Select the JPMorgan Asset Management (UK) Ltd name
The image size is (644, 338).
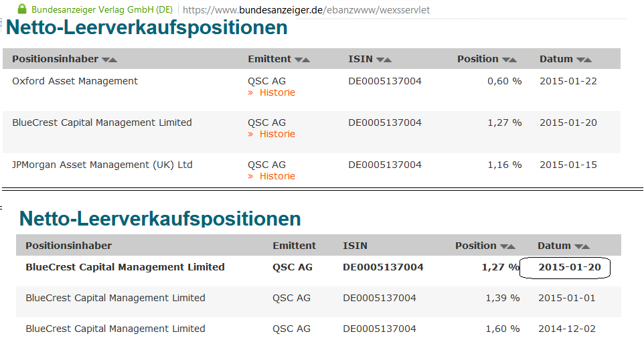coord(102,165)
